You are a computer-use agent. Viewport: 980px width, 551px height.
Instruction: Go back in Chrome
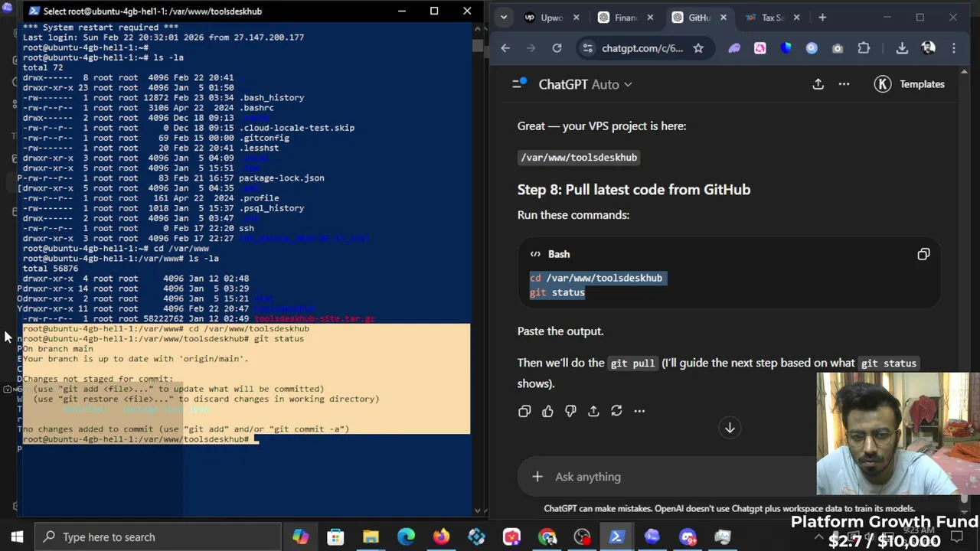click(505, 47)
